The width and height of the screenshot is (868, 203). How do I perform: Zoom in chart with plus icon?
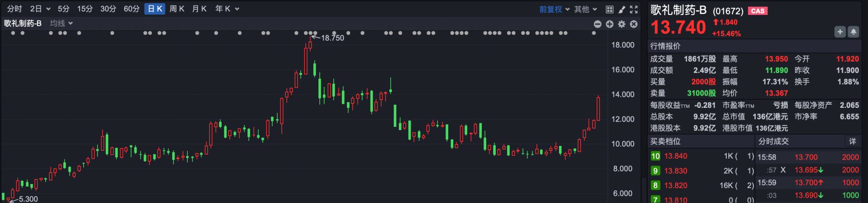[x=610, y=24]
